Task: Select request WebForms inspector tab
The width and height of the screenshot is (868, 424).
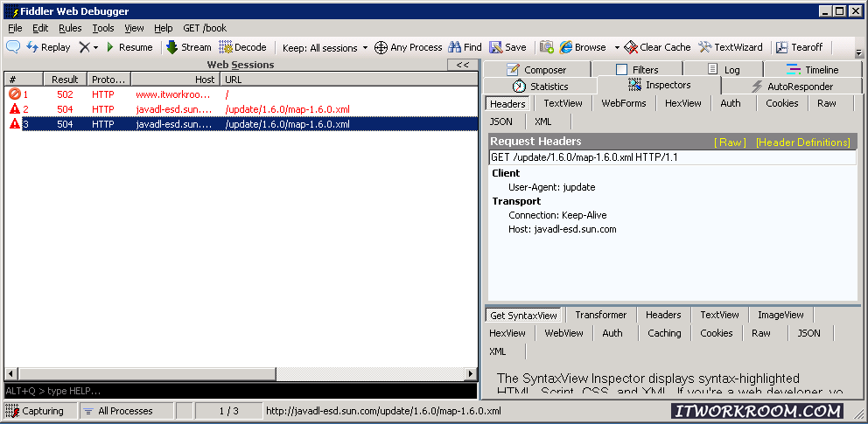Action: tap(624, 103)
